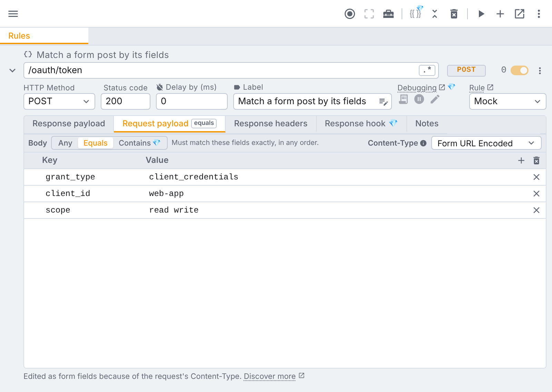Edit the Status code input field
552x392 pixels.
(x=126, y=101)
